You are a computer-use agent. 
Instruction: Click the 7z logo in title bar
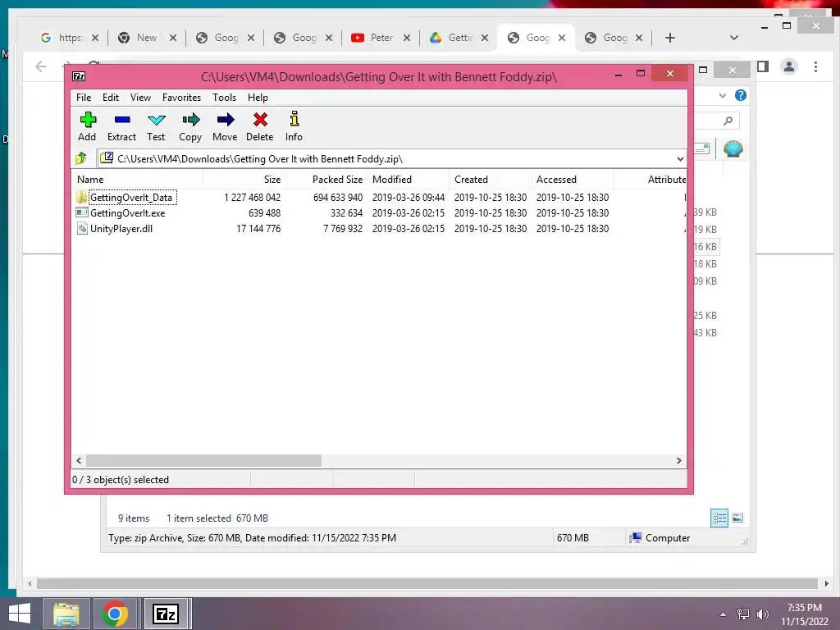click(79, 76)
